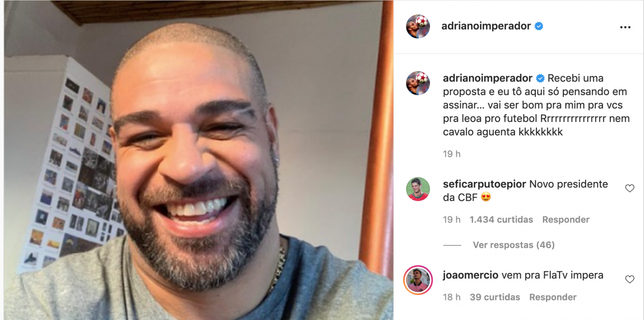
Task: Open adrianoimperador username in post header
Action: click(486, 26)
